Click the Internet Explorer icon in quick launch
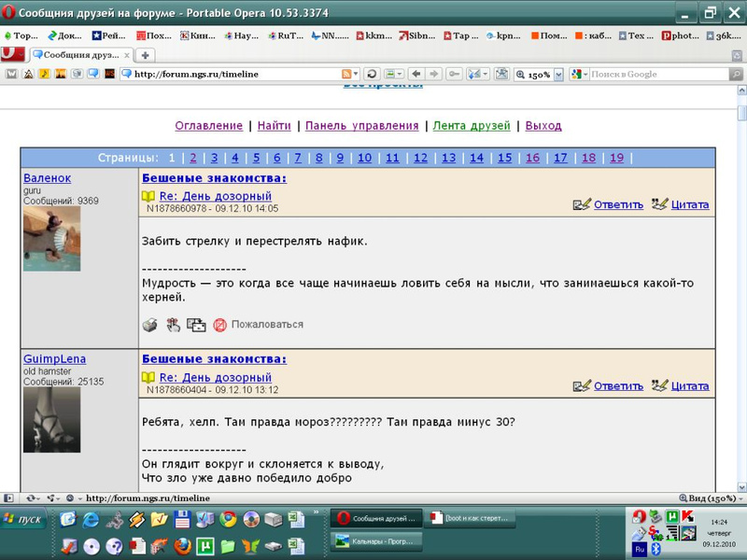Image resolution: width=747 pixels, height=560 pixels. click(x=91, y=519)
